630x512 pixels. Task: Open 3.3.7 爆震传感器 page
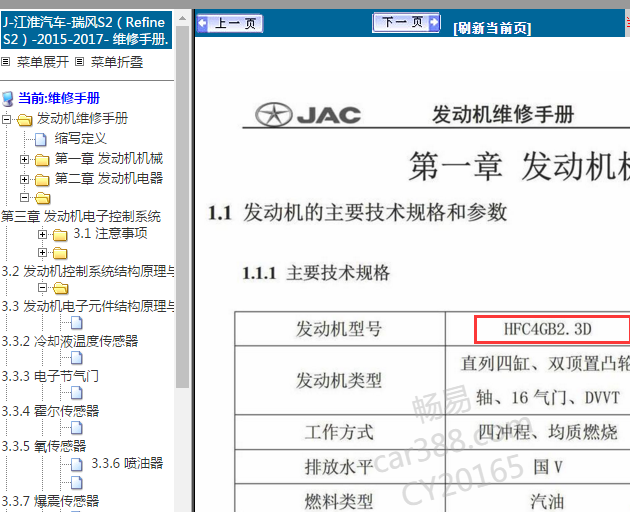coord(50,501)
